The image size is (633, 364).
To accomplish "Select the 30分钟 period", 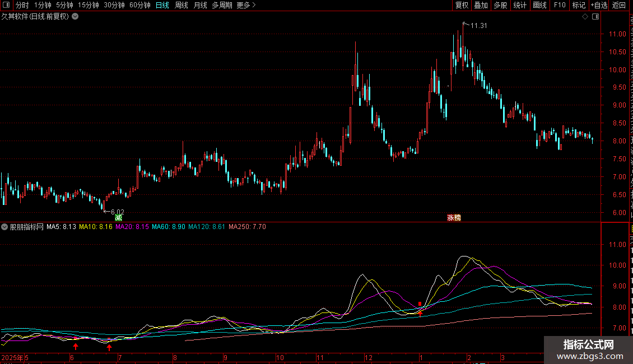I will [x=114, y=5].
